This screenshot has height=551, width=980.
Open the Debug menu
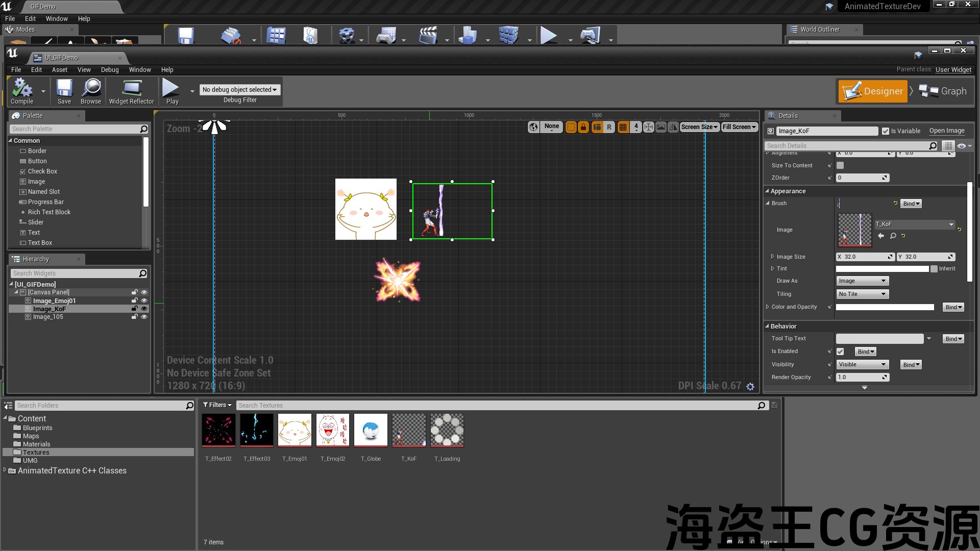tap(109, 70)
